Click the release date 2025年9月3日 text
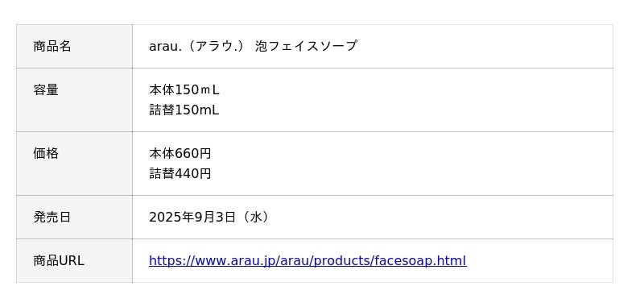The width and height of the screenshot is (644, 307). 192,217
